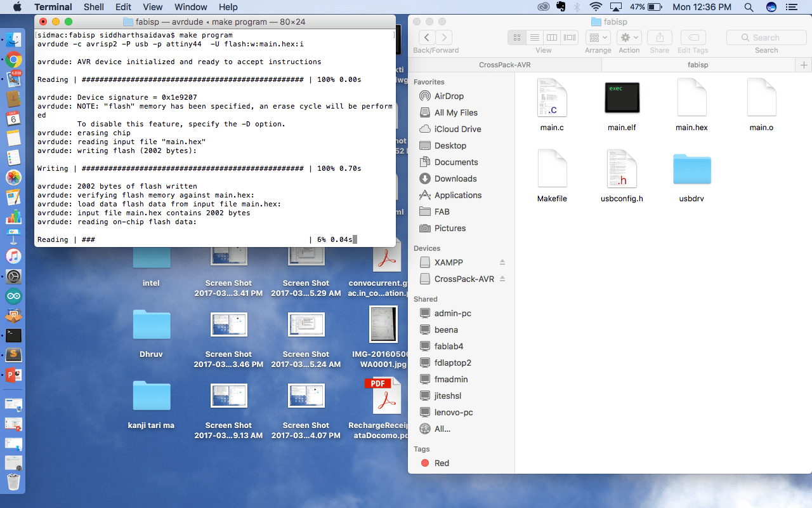Open main.c file in fabisp Finder window
The height and width of the screenshot is (508, 812).
tap(552, 98)
